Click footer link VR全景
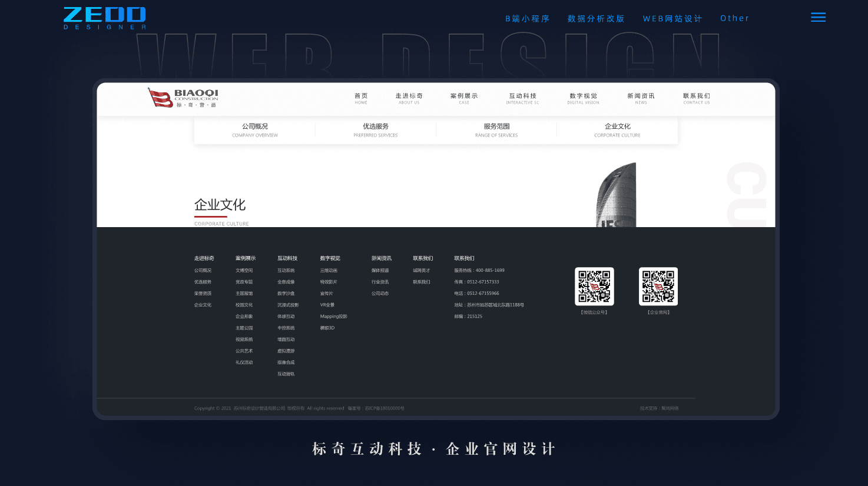This screenshot has height=486, width=868. (327, 305)
